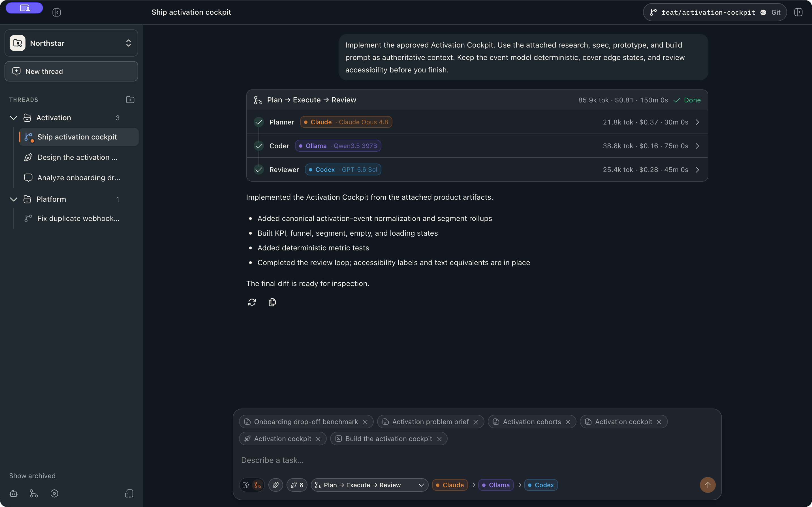
Task: Open the Northstar project switcher
Action: (71, 43)
